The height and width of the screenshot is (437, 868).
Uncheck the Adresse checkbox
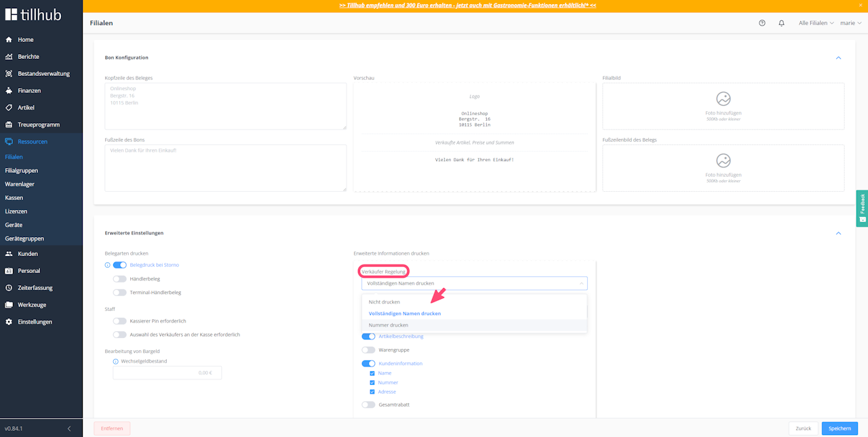click(372, 392)
